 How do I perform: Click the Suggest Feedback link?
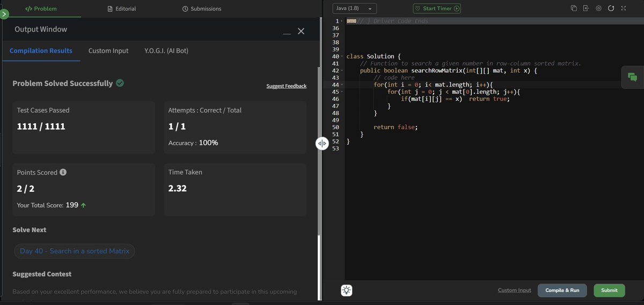tap(286, 86)
